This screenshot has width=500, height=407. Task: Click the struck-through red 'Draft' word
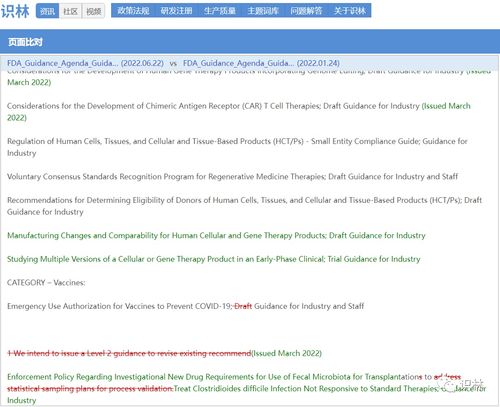(243, 306)
